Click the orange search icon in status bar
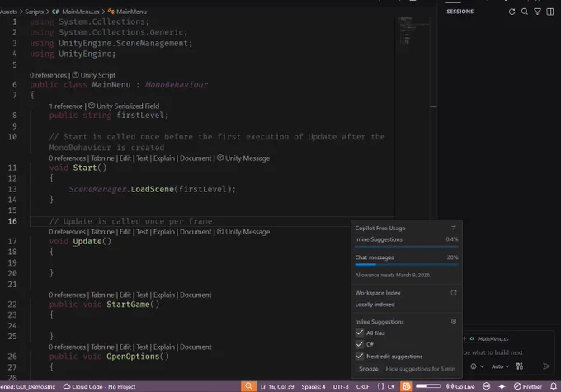The height and width of the screenshot is (392, 561). [248, 386]
